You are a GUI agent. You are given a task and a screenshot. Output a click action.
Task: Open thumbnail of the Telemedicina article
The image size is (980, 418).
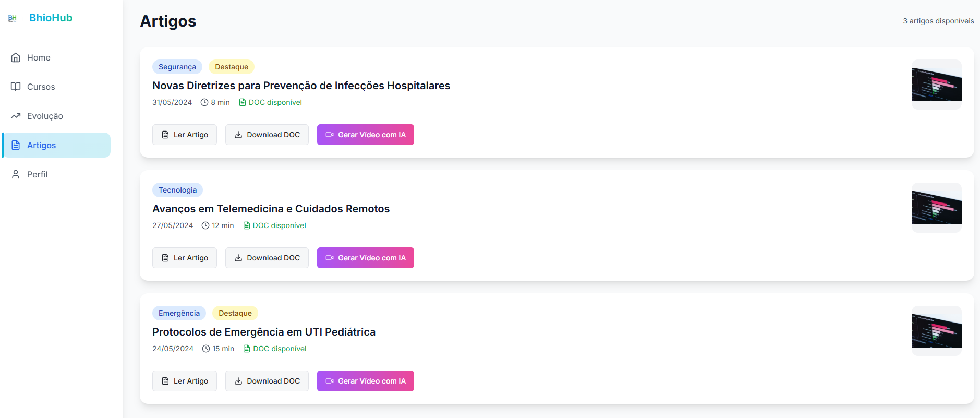point(937,208)
